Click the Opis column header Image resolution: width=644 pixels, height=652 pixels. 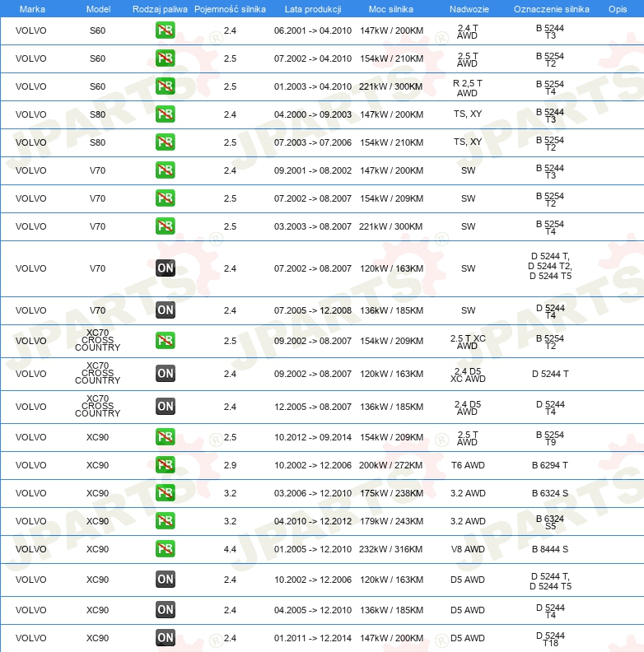617,8
